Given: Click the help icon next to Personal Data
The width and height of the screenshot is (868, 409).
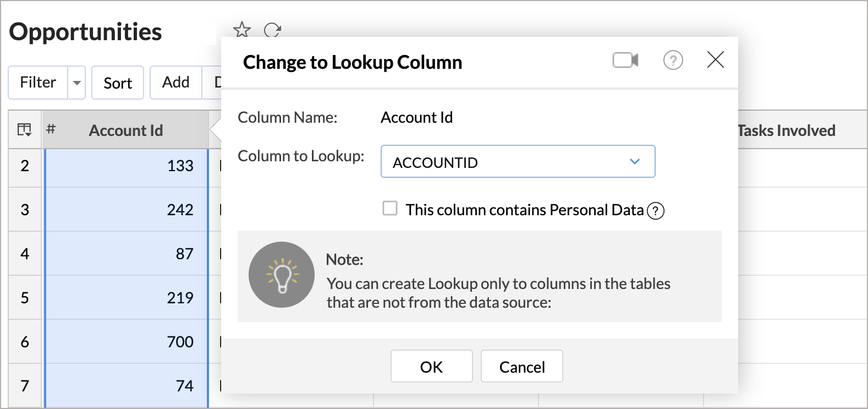Looking at the screenshot, I should click(656, 210).
